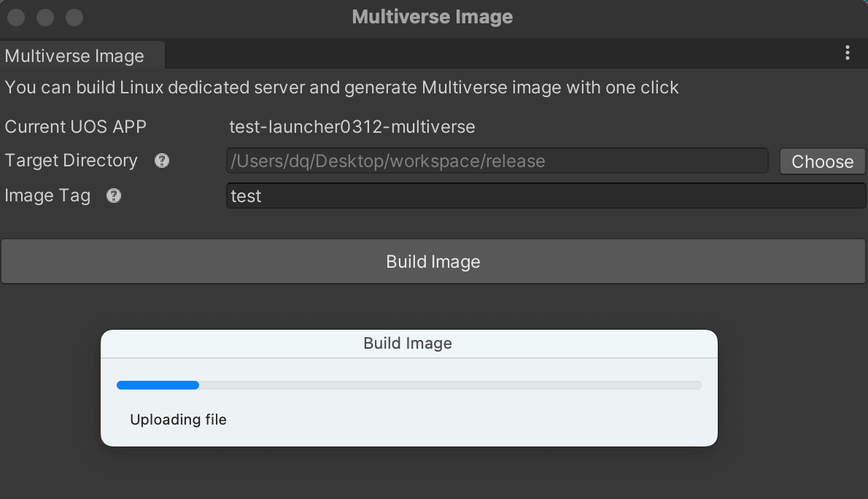Click the Multiverse Image window title bar text
This screenshot has width=868, height=499.
pos(433,17)
